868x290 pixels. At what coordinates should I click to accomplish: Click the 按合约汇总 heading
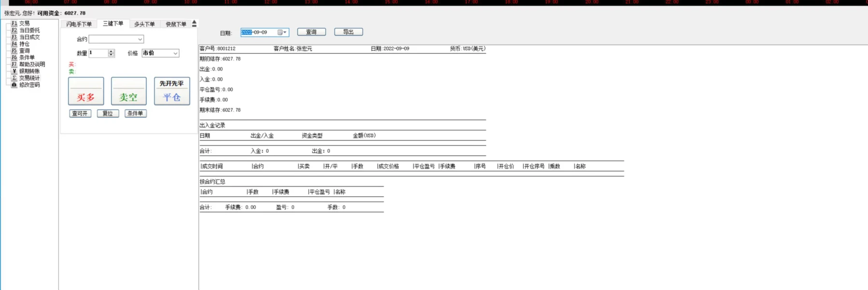[x=212, y=182]
